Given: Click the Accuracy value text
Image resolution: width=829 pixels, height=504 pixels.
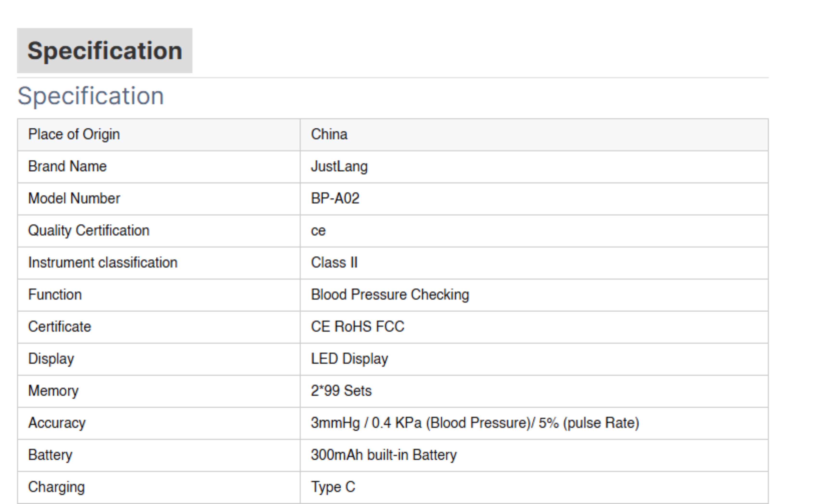Looking at the screenshot, I should [475, 423].
